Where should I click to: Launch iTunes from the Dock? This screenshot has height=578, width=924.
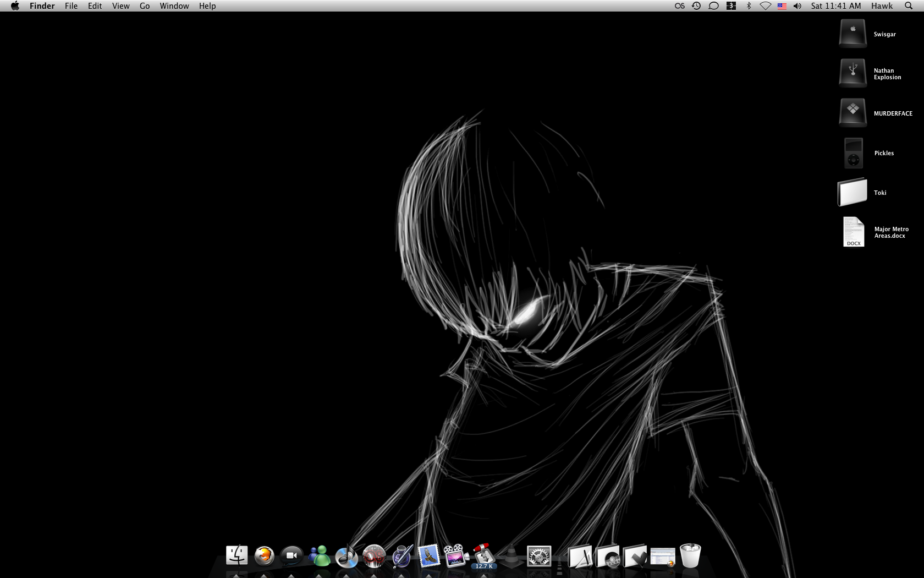346,556
